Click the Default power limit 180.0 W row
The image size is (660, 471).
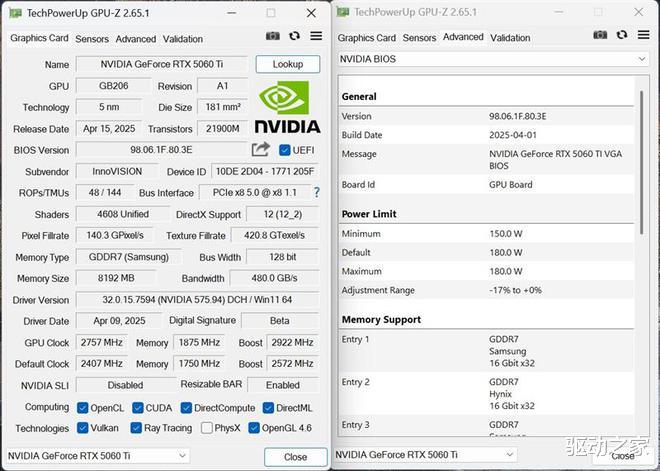coord(486,253)
